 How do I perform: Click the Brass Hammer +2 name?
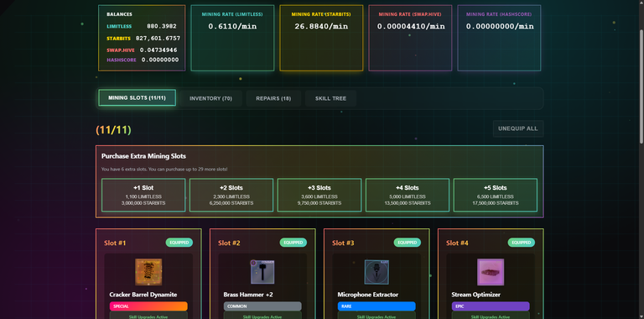coord(248,295)
